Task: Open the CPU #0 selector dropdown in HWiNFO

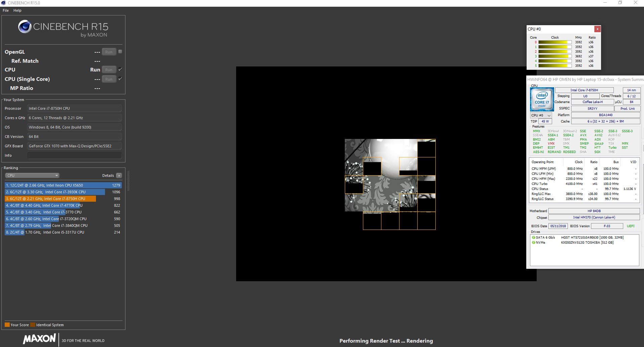Action: 541,115
